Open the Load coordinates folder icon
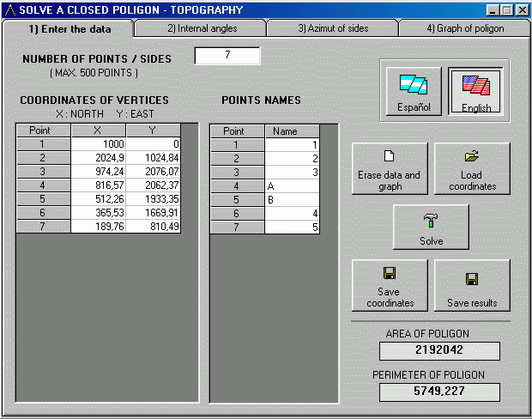Viewport: 532px width, 419px height. tap(471, 156)
